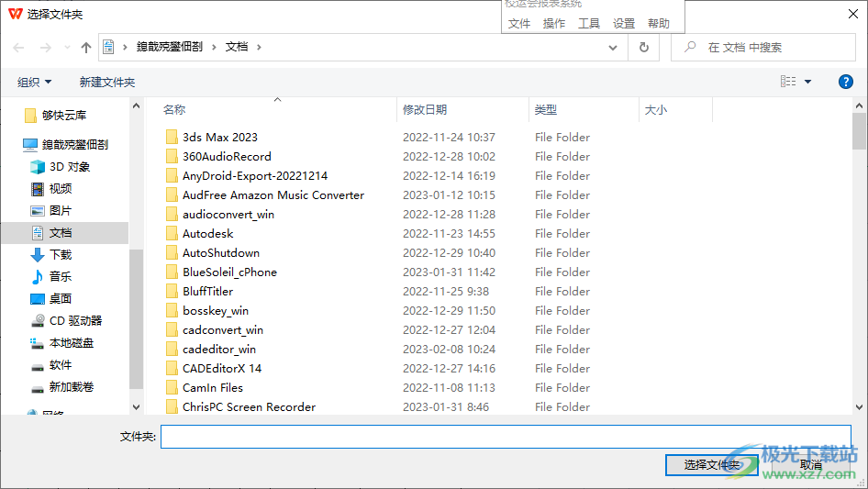Sort by the 大小 column header
868x489 pixels.
pos(656,110)
